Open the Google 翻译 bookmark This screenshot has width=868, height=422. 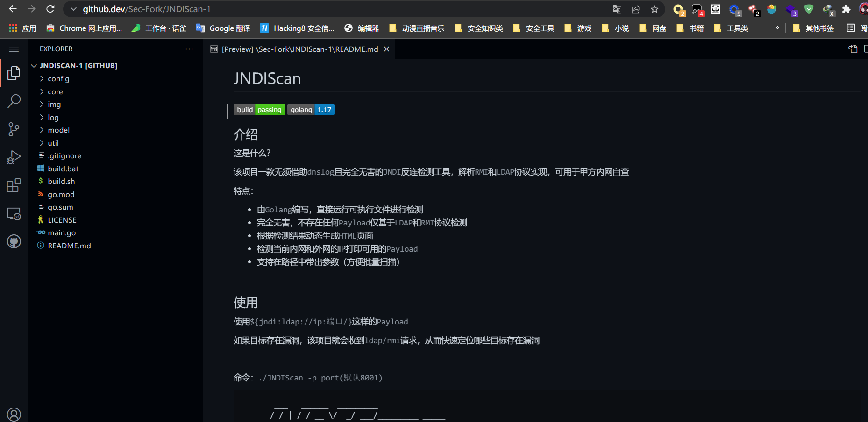(x=223, y=28)
